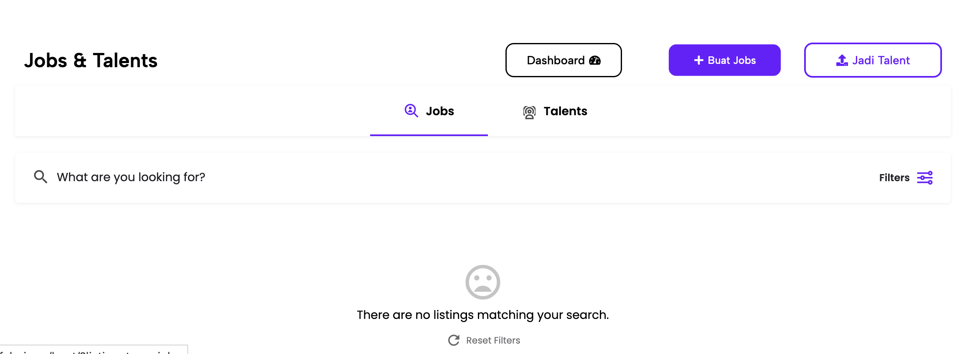Click the Reset Filters link
The image size is (980, 354).
click(x=493, y=340)
